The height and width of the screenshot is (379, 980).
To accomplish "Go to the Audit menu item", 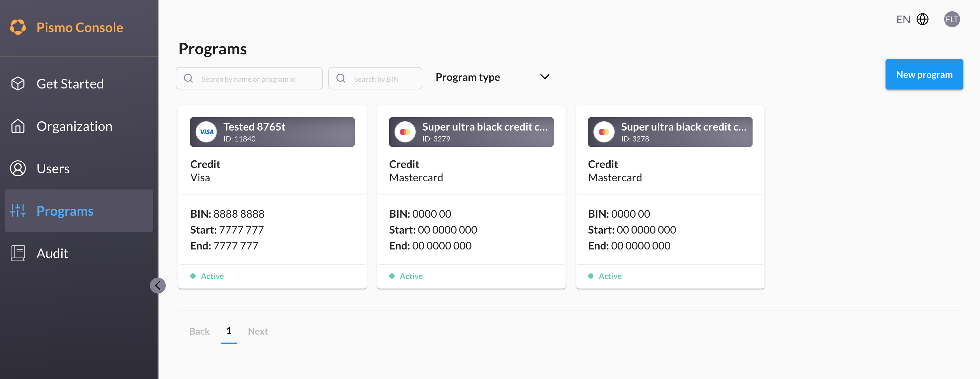I will (52, 253).
